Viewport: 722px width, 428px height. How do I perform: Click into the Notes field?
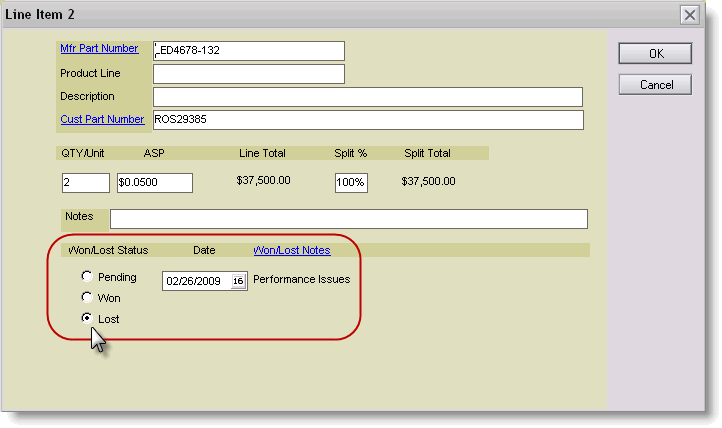[x=349, y=219]
